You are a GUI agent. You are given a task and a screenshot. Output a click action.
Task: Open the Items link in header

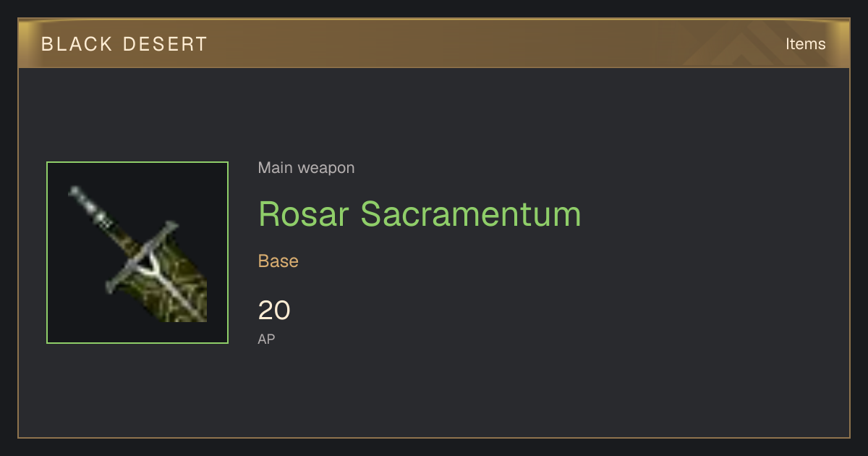[x=805, y=43]
